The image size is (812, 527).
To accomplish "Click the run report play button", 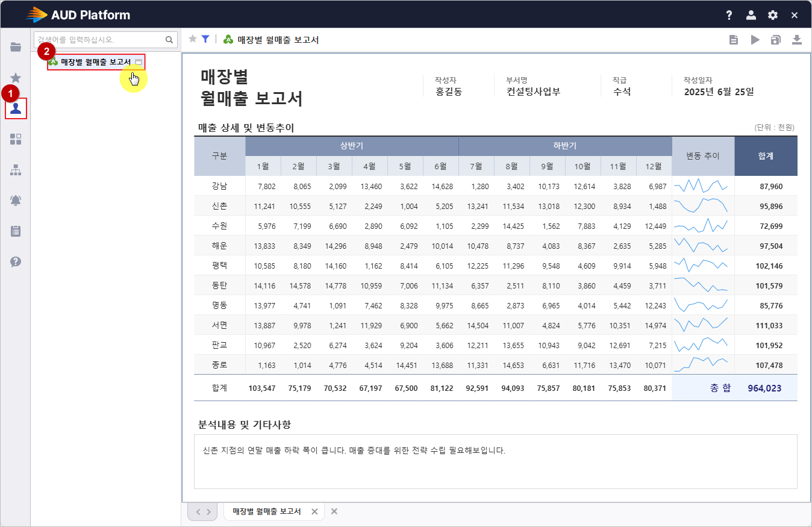I will (x=755, y=40).
